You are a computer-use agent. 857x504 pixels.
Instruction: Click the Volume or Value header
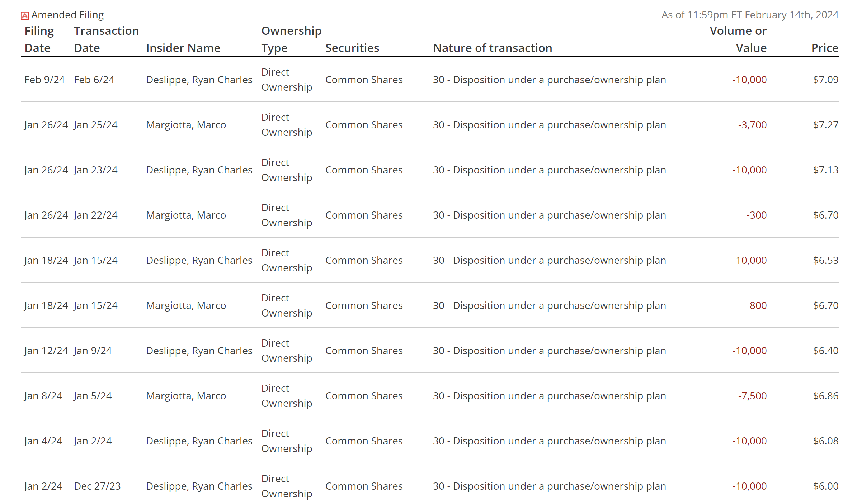(738, 39)
